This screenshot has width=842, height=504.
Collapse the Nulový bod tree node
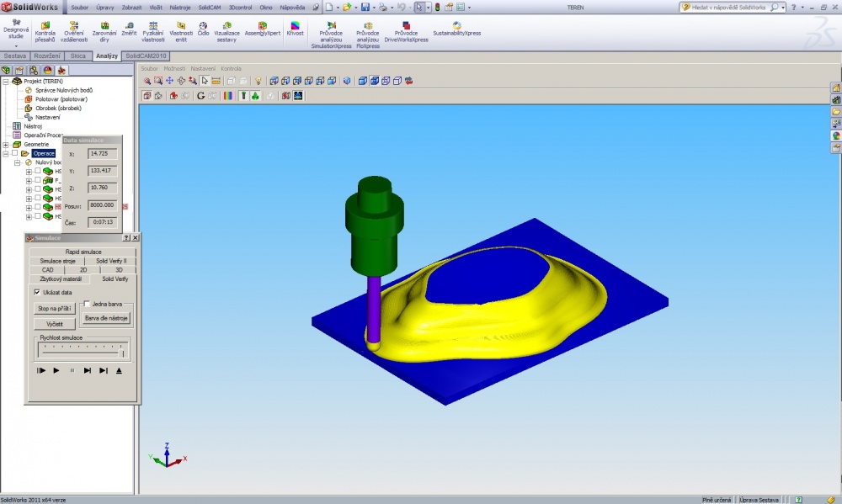[x=17, y=162]
